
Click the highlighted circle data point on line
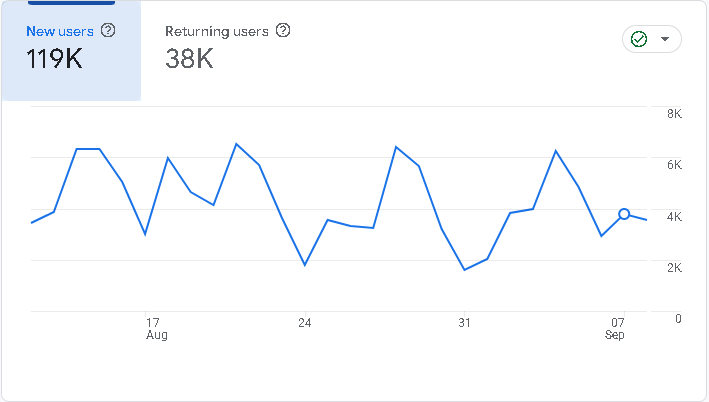(x=624, y=214)
